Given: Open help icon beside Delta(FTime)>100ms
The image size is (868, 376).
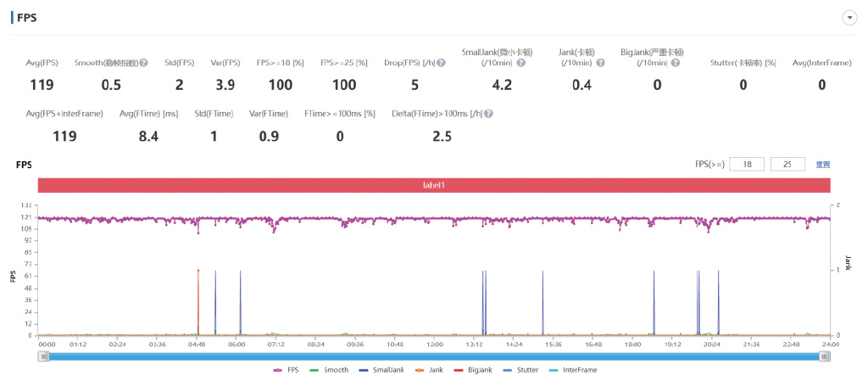Looking at the screenshot, I should [x=489, y=114].
